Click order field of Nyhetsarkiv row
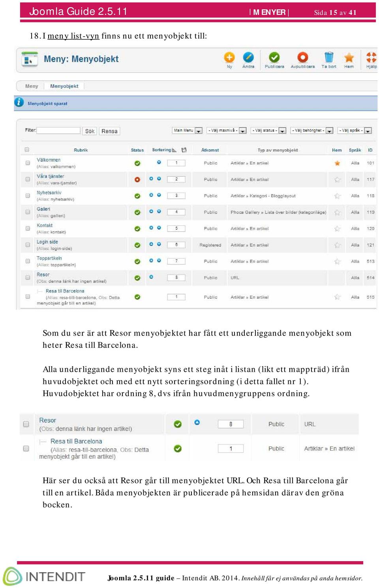Screen dimensions: 379x588 click(176, 196)
